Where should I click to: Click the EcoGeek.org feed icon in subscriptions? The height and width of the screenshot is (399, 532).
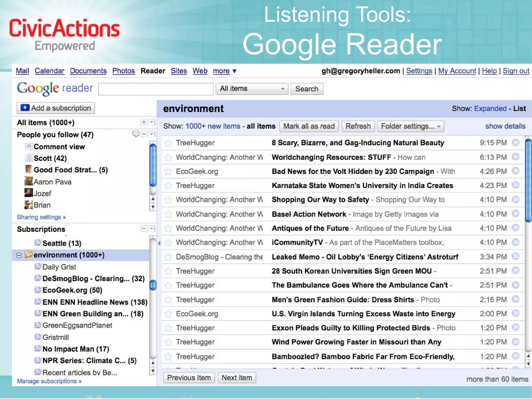tap(38, 290)
